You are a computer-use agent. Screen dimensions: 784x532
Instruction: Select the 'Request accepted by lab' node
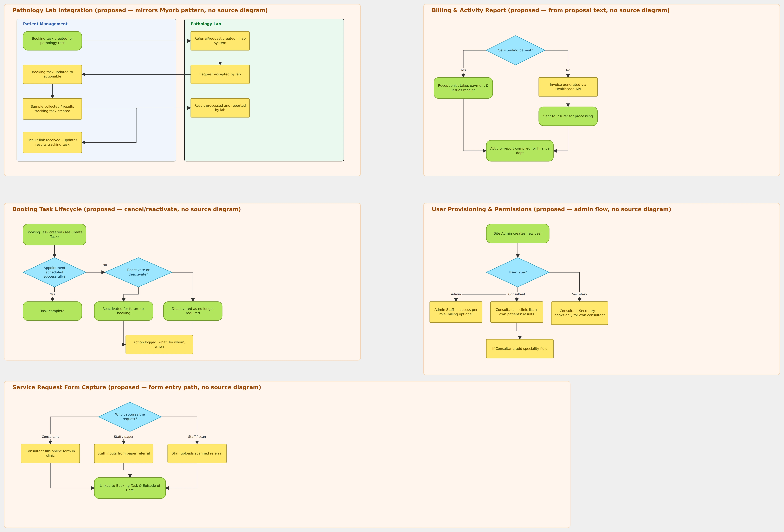point(220,74)
